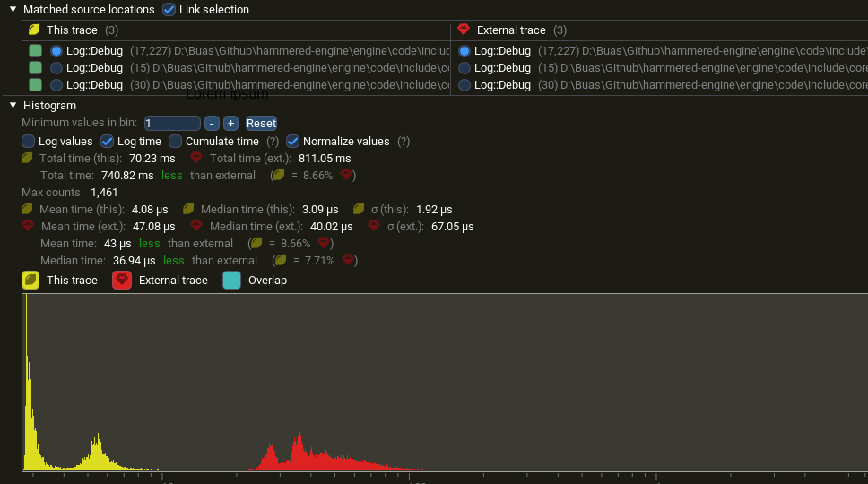Turn on Cumulate time checkbox
Screen dimensions: 868x484
point(176,142)
